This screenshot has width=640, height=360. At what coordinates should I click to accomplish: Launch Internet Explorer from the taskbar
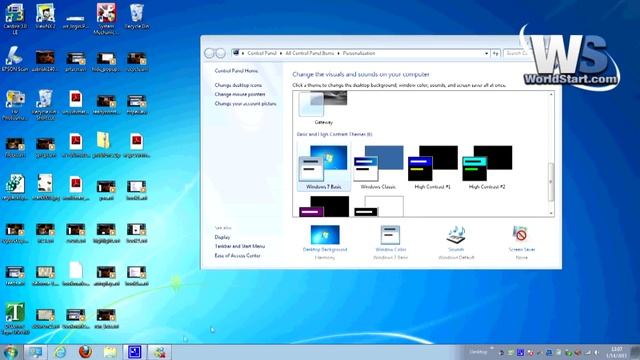click(x=60, y=352)
